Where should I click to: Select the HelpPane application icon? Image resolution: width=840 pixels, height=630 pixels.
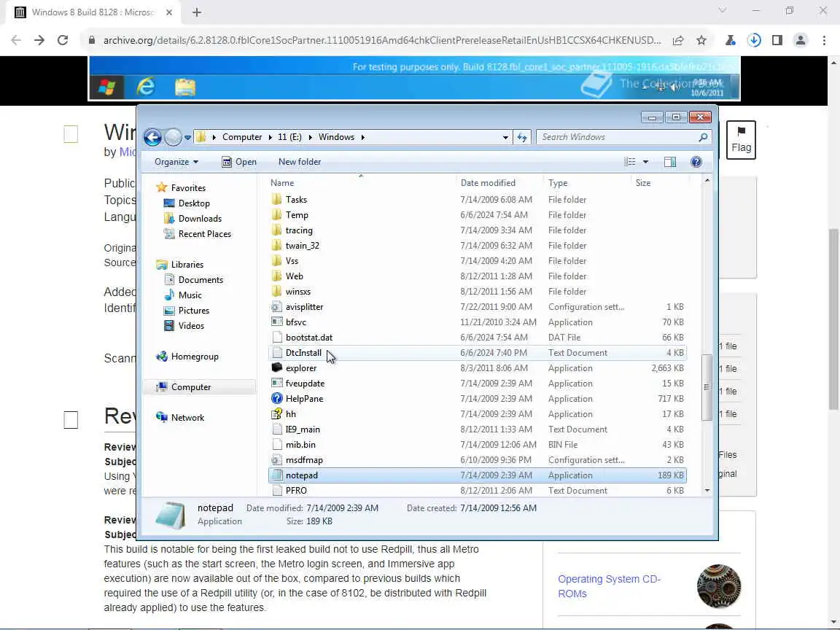point(276,399)
